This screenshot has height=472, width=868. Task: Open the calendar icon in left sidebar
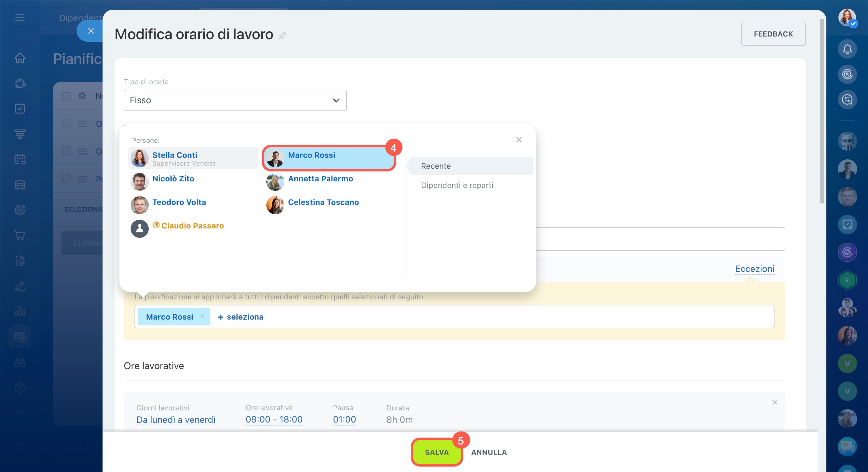coord(20,159)
